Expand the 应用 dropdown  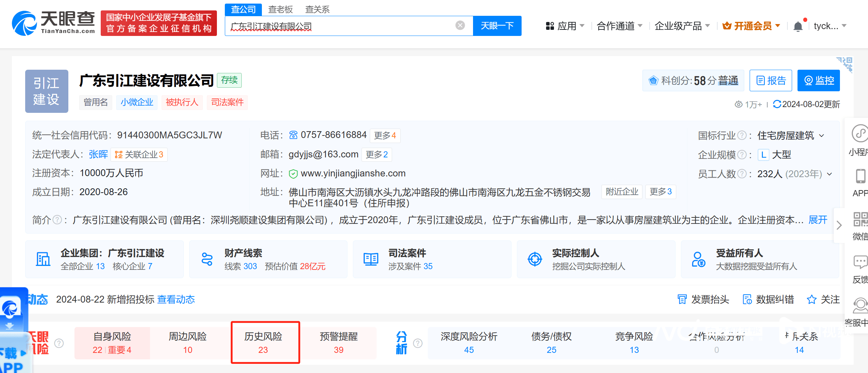click(565, 26)
